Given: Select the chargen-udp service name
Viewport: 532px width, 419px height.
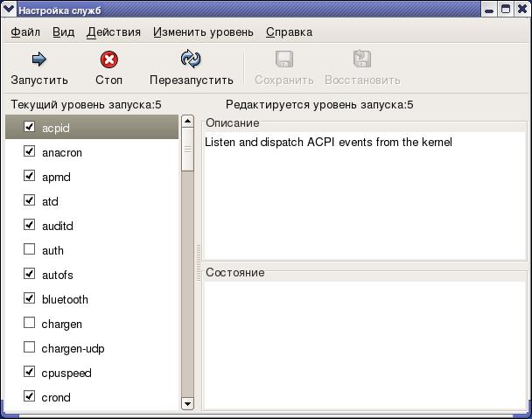Looking at the screenshot, I should click(73, 349).
